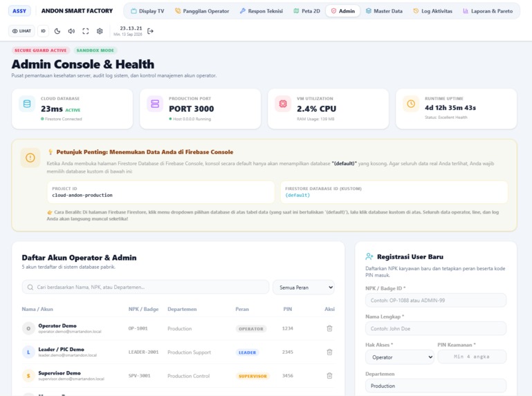532x396 pixels.
Task: Switch to Peta 2D tab
Action: pos(306,11)
